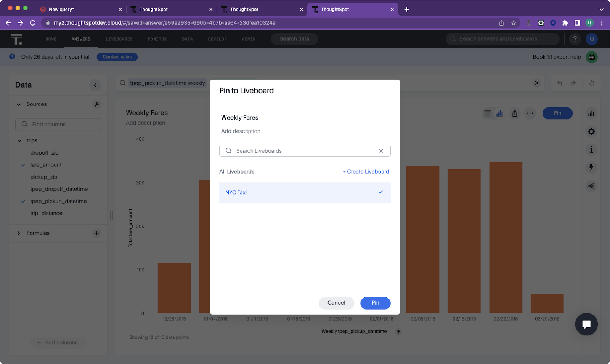This screenshot has width=610, height=364.
Task: Click the Pin button in the dialog
Action: pyautogui.click(x=375, y=303)
